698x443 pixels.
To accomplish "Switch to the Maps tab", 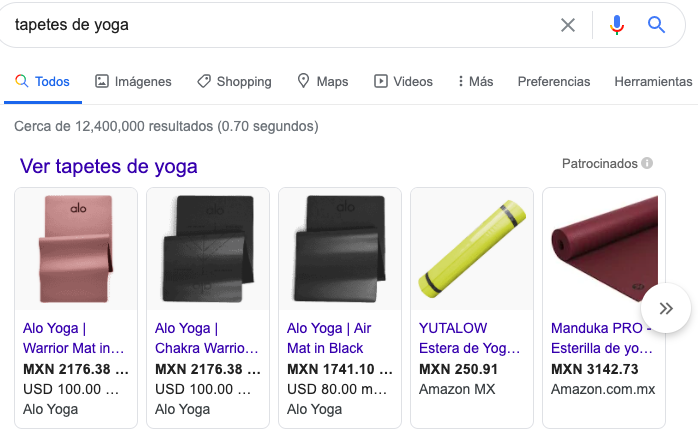I will coord(322,81).
